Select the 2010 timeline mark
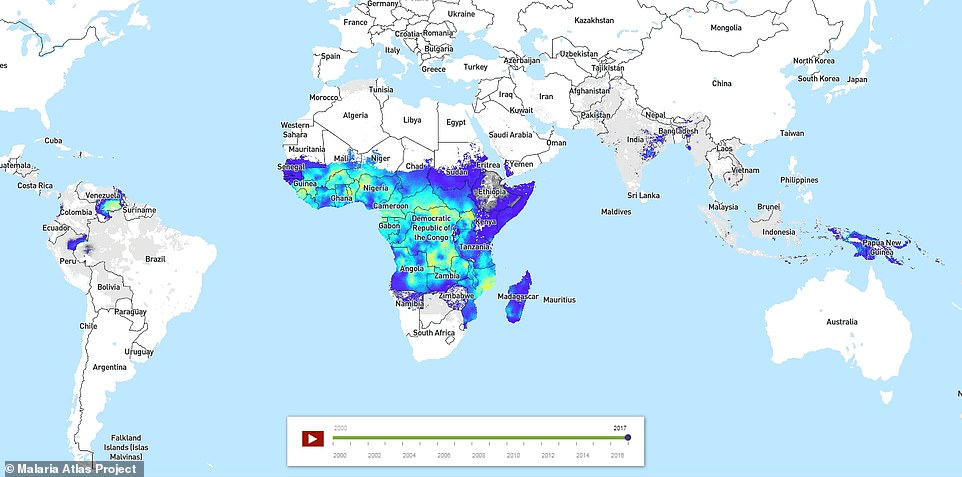Image resolution: width=962 pixels, height=477 pixels. (513, 453)
